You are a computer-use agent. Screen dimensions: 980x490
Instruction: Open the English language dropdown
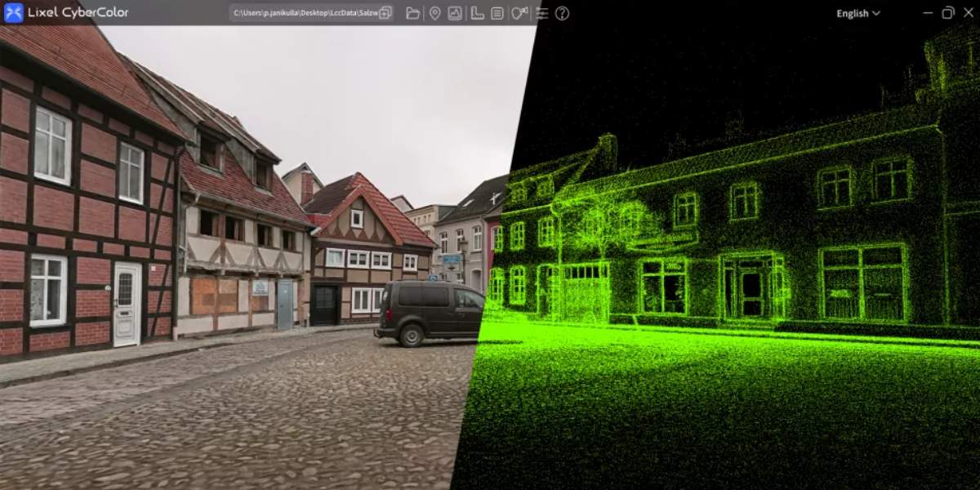point(856,13)
